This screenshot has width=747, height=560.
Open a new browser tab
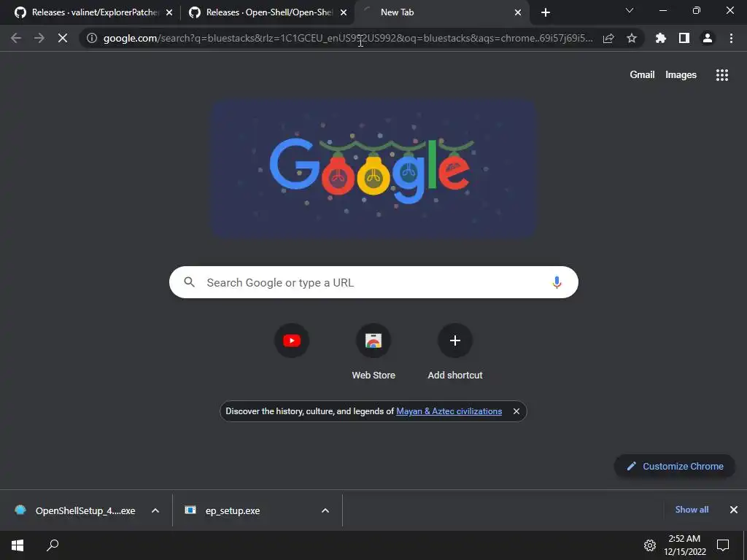[546, 12]
